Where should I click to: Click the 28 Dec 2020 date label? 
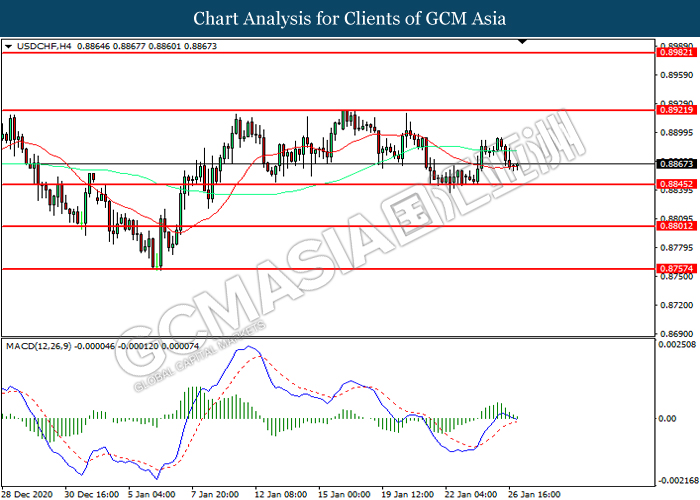pyautogui.click(x=27, y=494)
